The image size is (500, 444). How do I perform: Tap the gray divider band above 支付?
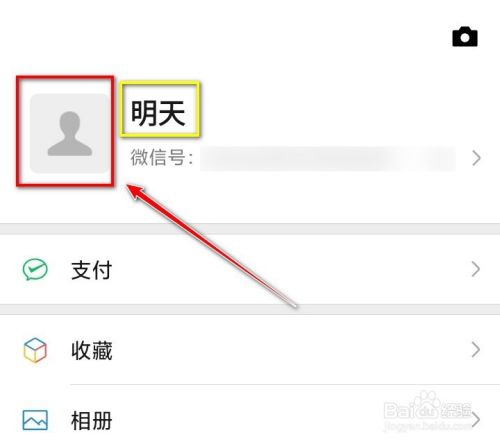[x=250, y=229]
